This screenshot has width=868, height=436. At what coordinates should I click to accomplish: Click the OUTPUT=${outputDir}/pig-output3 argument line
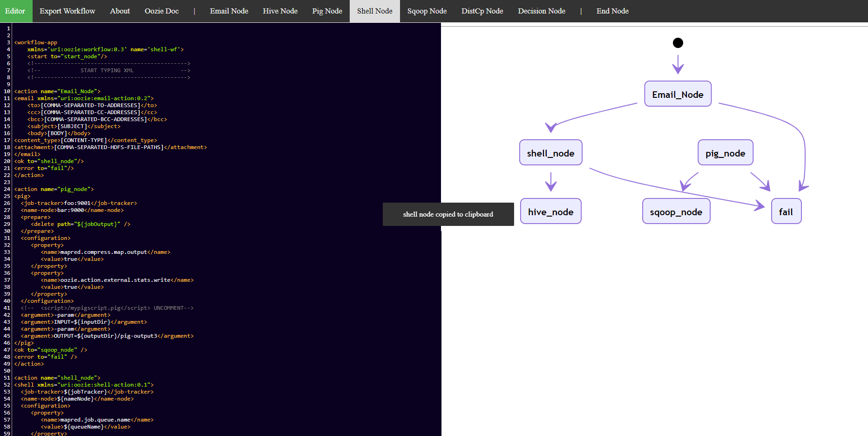pyautogui.click(x=107, y=336)
